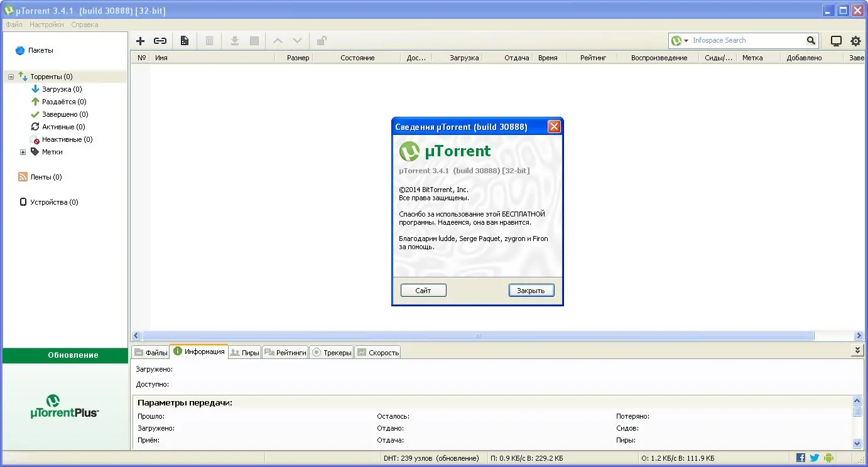Screen dimensions: 868x467
Task: Switch to the Пиры tab
Action: [244, 353]
